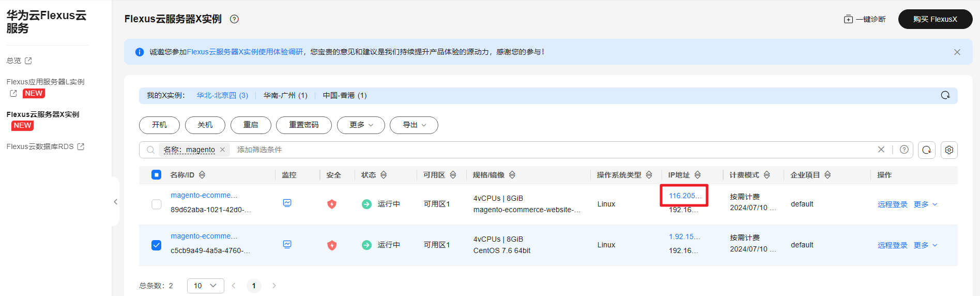
Task: Sort by 规格/镜像 column
Action: pyautogui.click(x=512, y=175)
